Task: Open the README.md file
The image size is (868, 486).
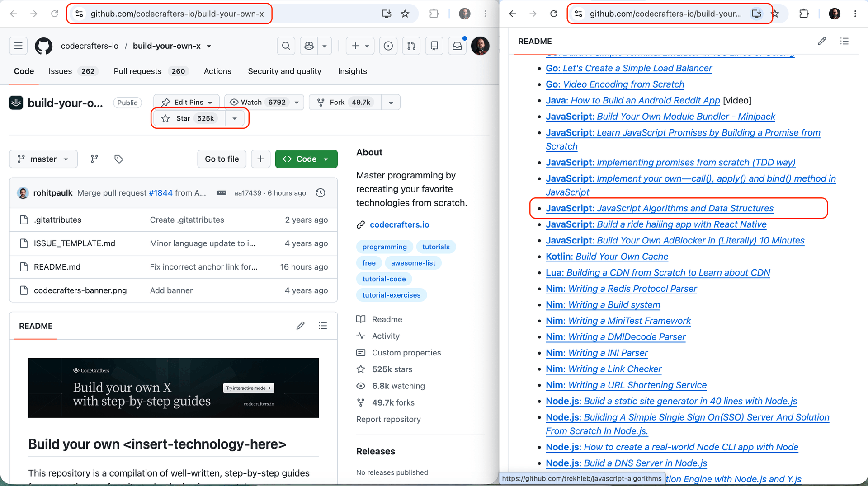Action: pyautogui.click(x=57, y=267)
